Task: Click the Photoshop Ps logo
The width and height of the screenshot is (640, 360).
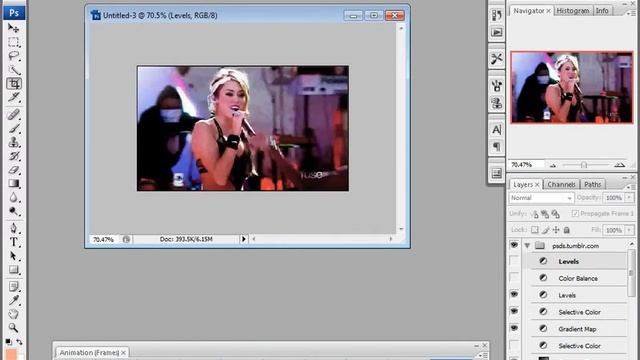Action: click(14, 13)
